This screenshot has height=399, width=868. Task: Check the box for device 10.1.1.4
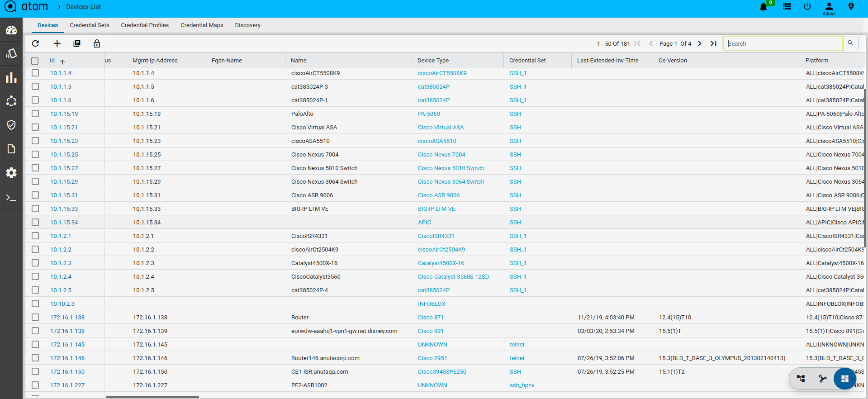coord(35,73)
